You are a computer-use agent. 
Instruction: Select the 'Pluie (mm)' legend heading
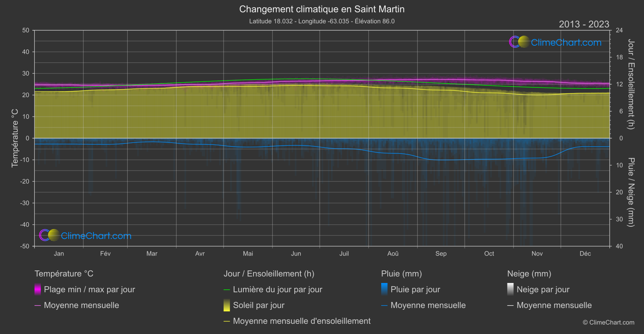coord(401,274)
